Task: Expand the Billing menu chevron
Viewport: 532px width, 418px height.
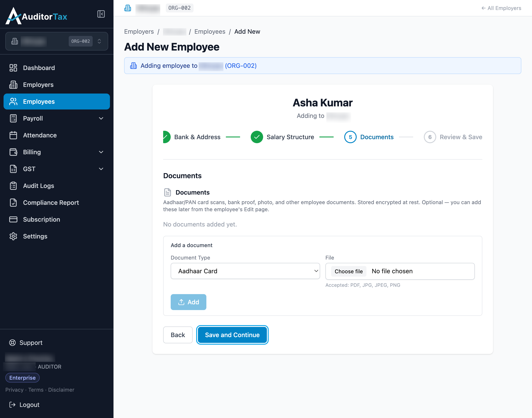Action: [x=101, y=152]
